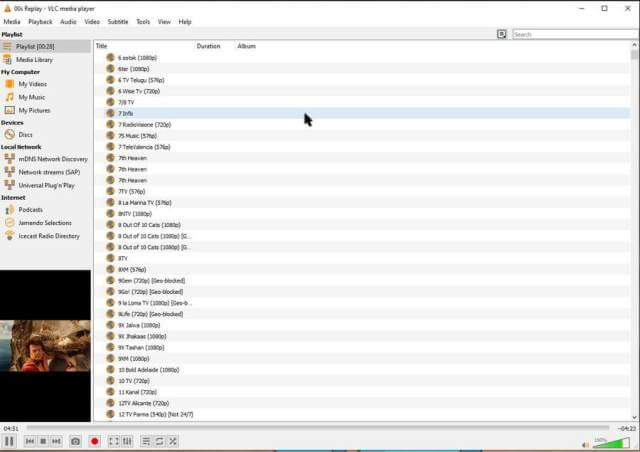Select the 9X Jhakaas (1080p) entry
Image resolution: width=640 pixels, height=452 pixels.
[x=362, y=336]
